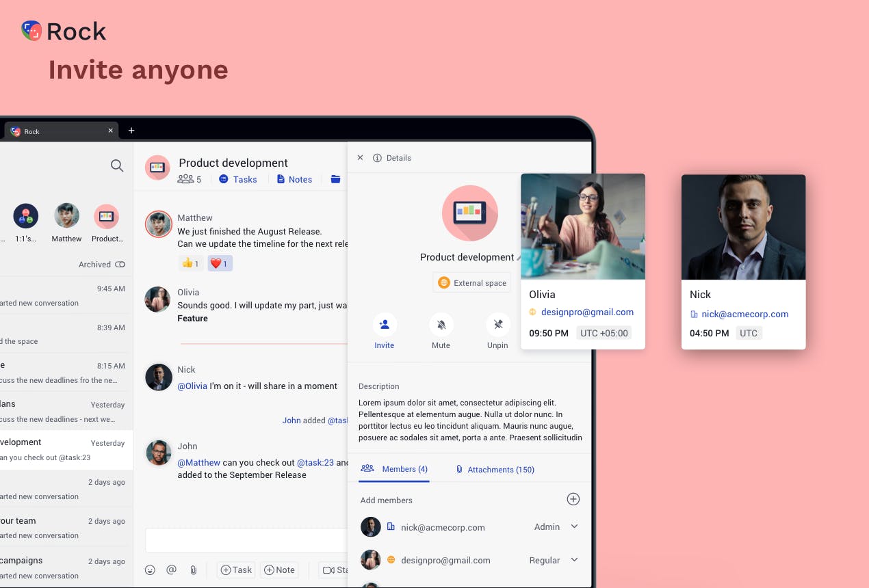Click the Product development title in chat header
The width and height of the screenshot is (869, 588).
point(233,163)
